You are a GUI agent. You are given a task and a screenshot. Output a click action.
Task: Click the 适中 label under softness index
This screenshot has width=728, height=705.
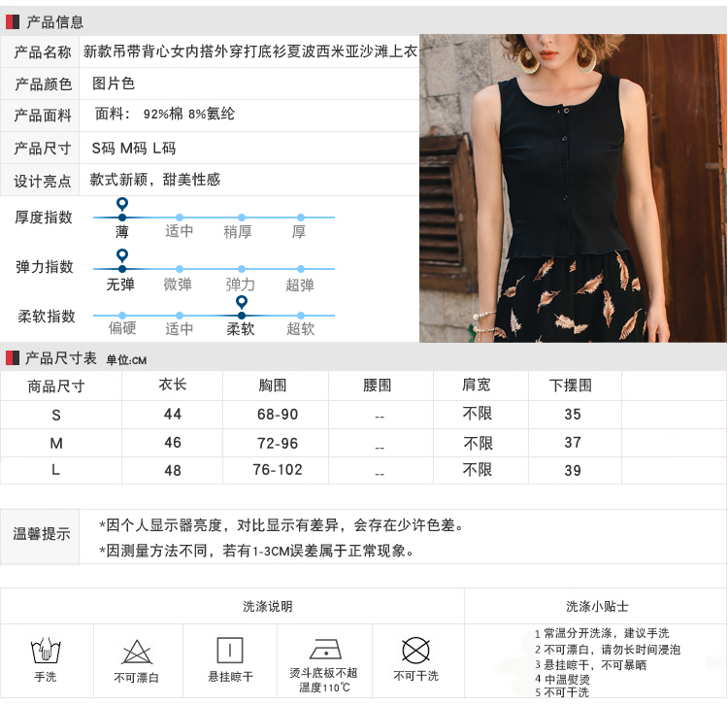point(180,329)
